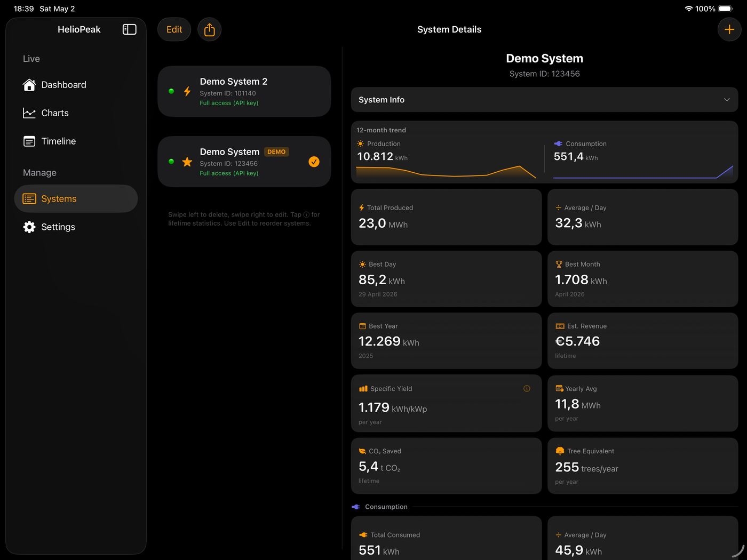The width and height of the screenshot is (747, 560).
Task: Click the Consumption plug icon in trend
Action: pos(558,144)
